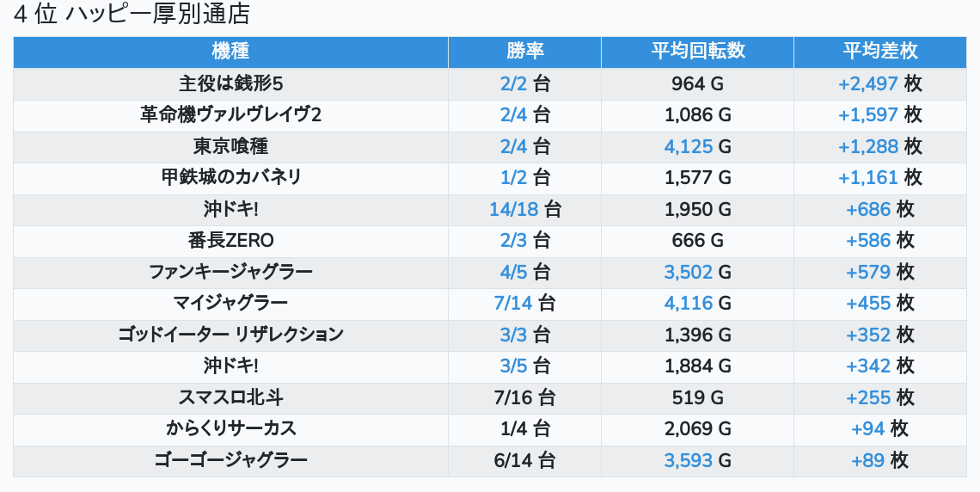Click the +2,497 枚 difference value
This screenshot has width=980, height=492.
click(x=879, y=83)
